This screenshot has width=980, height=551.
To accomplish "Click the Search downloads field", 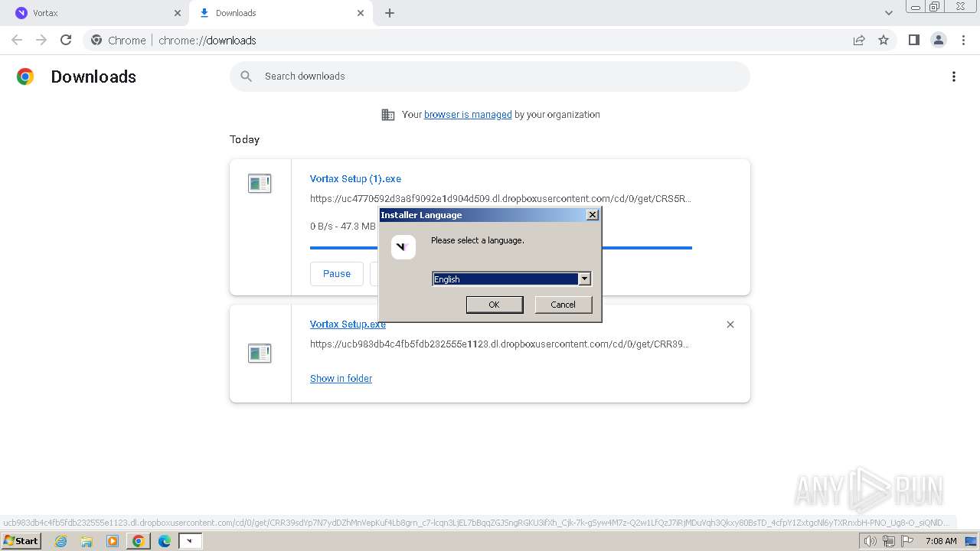I will click(x=490, y=77).
